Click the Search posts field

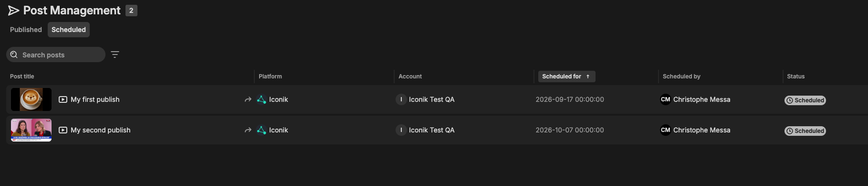[56, 55]
